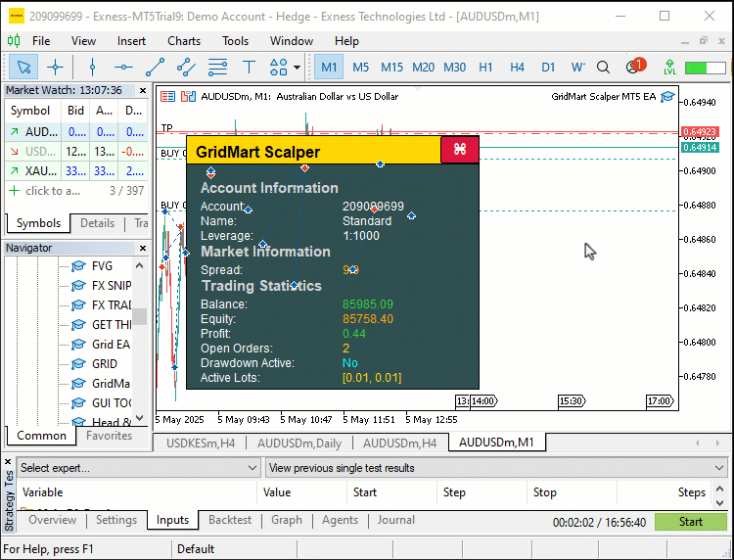Open the depth of market icon
The width and height of the screenshot is (734, 560).
[167, 97]
